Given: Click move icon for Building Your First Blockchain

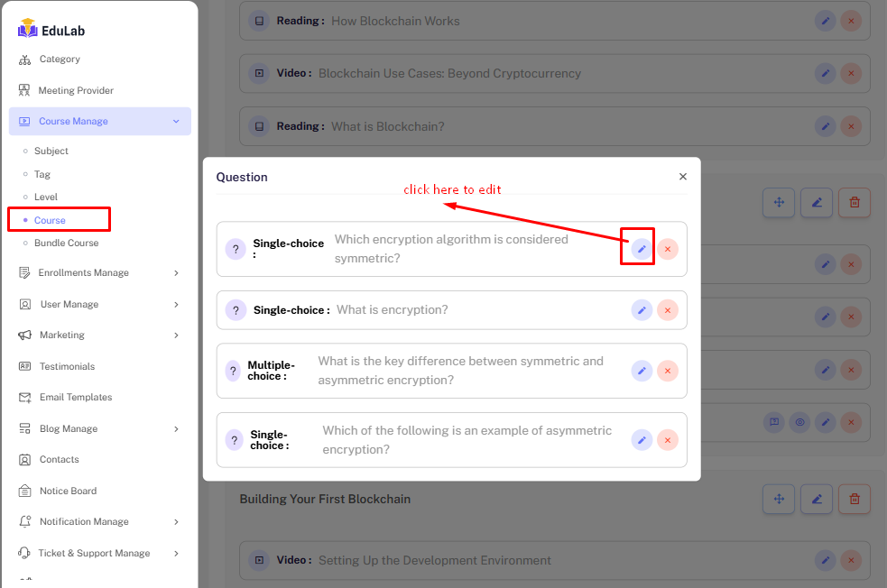Looking at the screenshot, I should coord(778,499).
